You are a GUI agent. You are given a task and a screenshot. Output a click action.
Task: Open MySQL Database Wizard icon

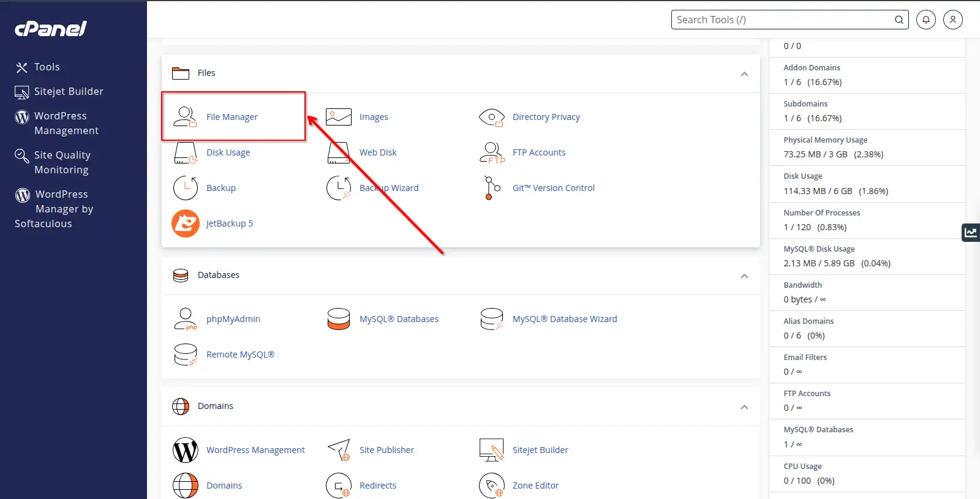coord(491,319)
